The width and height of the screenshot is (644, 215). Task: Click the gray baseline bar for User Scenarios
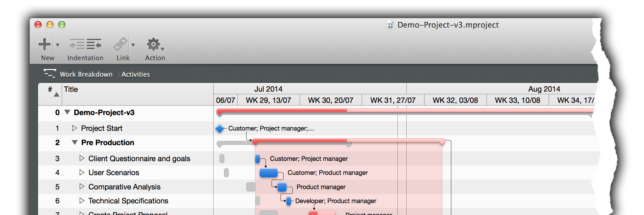point(226,172)
